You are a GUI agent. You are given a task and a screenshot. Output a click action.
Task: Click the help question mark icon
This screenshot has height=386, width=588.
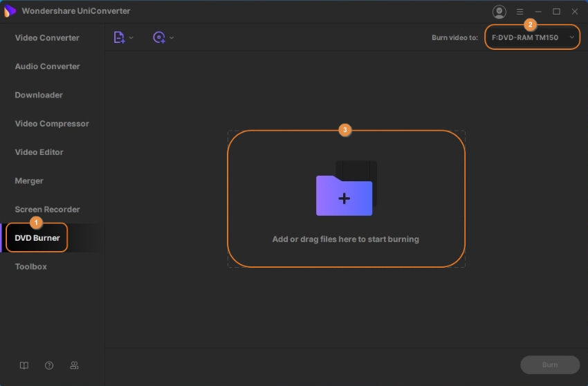[x=49, y=365]
